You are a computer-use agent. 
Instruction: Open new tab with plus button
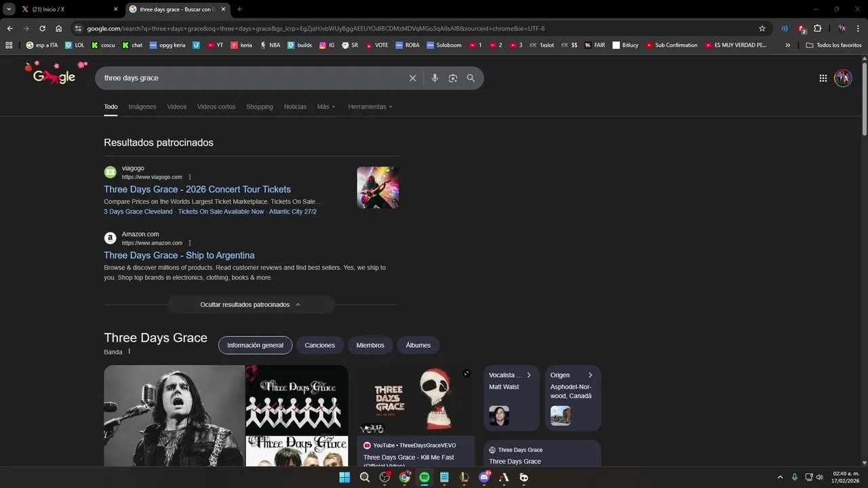tap(239, 9)
